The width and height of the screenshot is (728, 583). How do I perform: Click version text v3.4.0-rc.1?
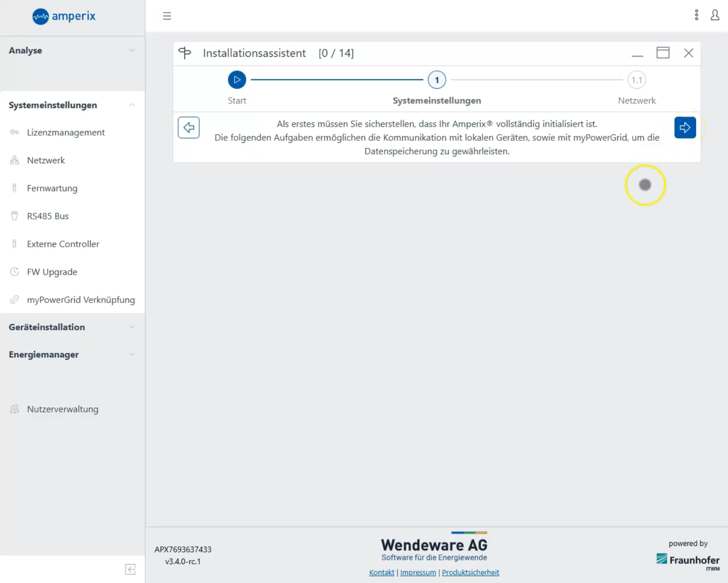(183, 561)
